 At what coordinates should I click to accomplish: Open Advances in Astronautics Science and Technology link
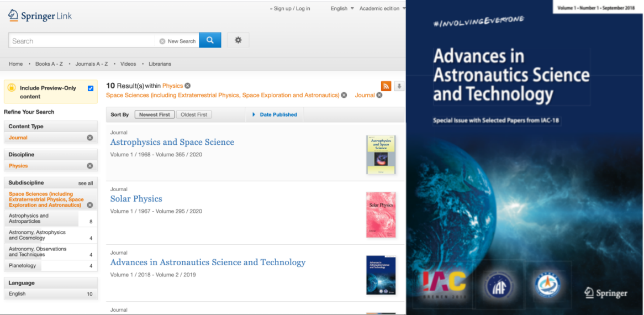pyautogui.click(x=208, y=262)
